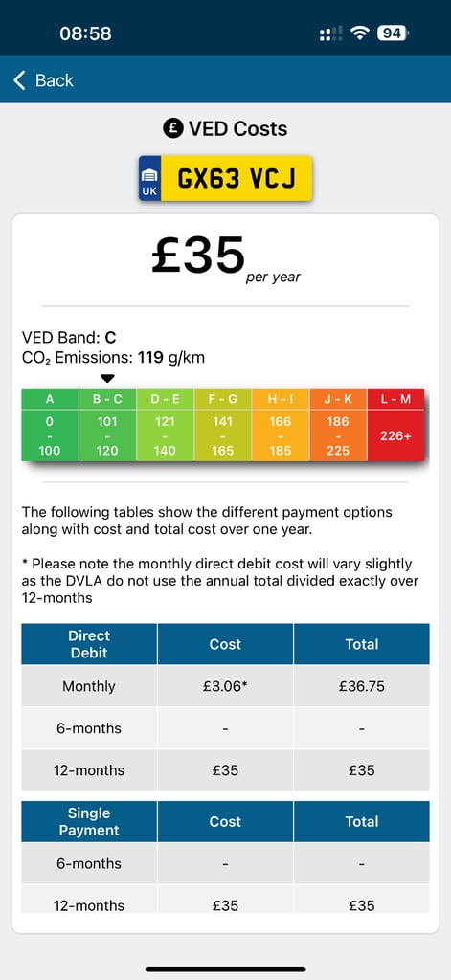Tap the cellular signal bars icon
The height and width of the screenshot is (980, 451).
[x=331, y=33]
